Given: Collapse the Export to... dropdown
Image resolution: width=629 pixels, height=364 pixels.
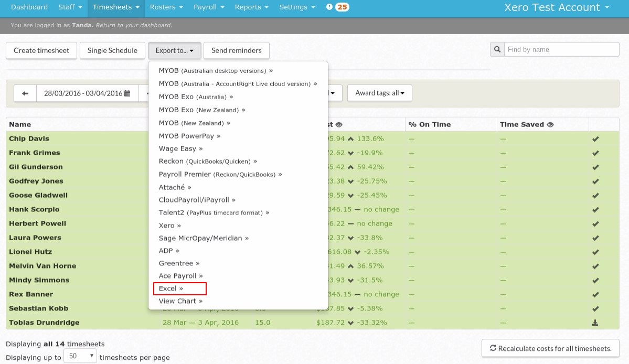Looking at the screenshot, I should click(175, 50).
